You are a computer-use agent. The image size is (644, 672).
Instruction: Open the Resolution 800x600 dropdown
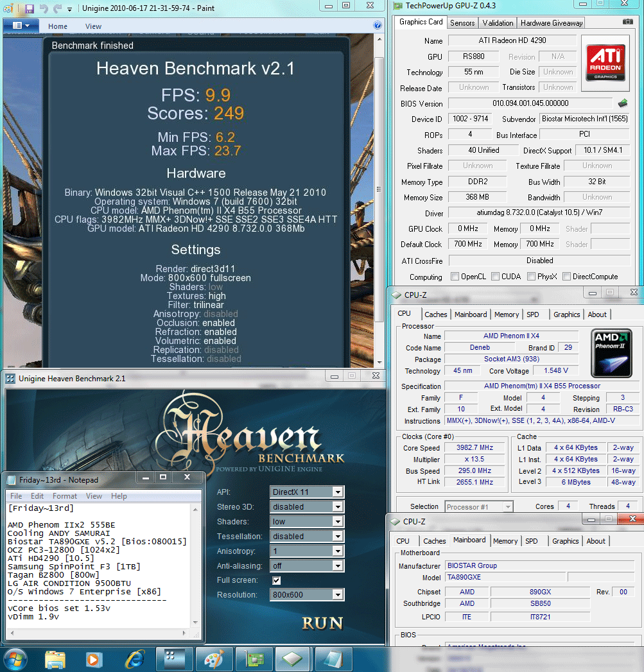306,595
